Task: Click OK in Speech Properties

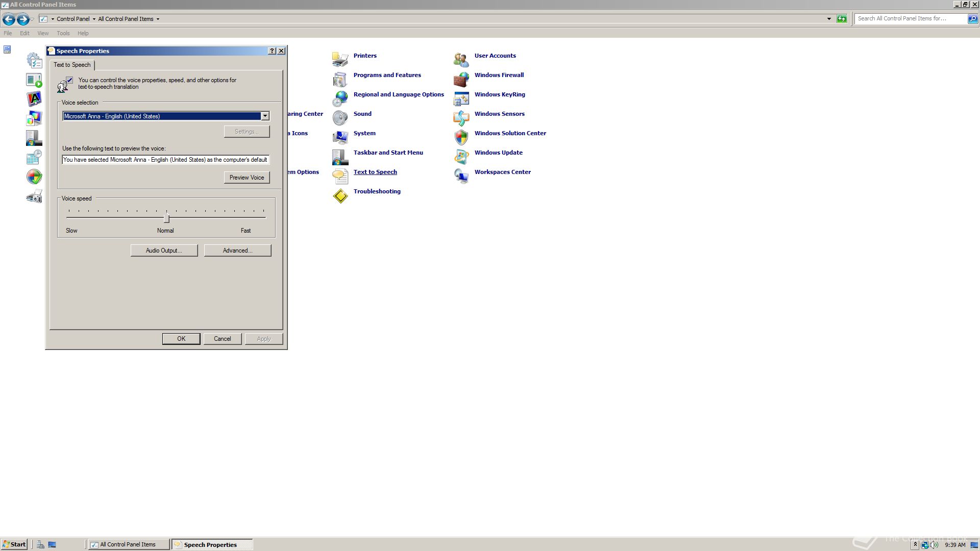Action: 181,339
